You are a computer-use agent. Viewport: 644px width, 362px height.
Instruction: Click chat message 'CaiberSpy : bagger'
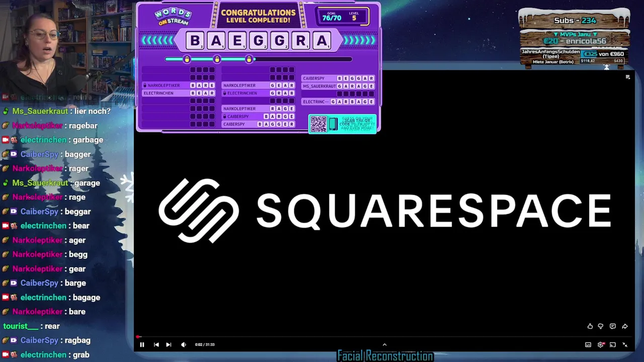(46, 154)
